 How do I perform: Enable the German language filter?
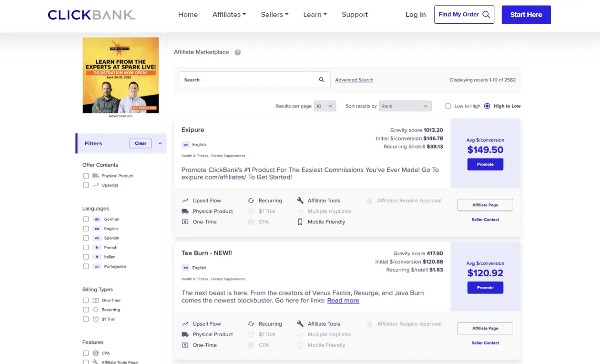pyautogui.click(x=86, y=219)
